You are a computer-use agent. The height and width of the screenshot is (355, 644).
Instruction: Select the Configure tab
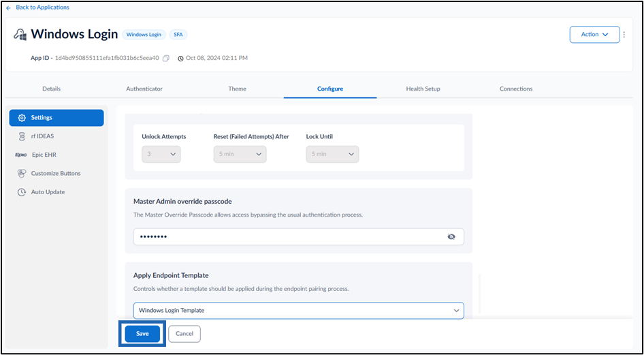pos(330,89)
